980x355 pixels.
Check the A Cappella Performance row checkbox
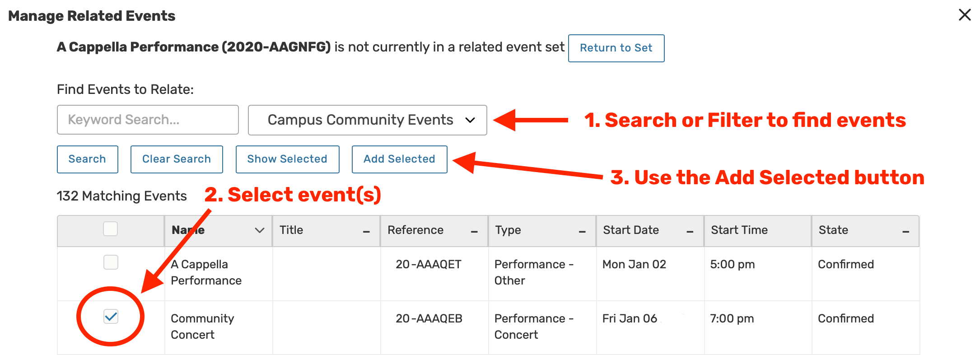111,262
